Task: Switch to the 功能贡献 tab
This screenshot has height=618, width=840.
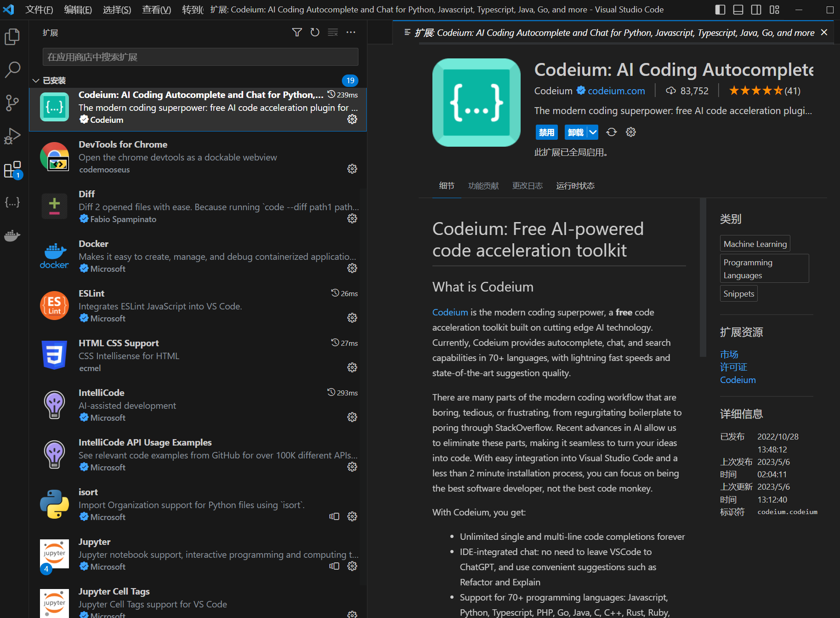Action: 483,186
